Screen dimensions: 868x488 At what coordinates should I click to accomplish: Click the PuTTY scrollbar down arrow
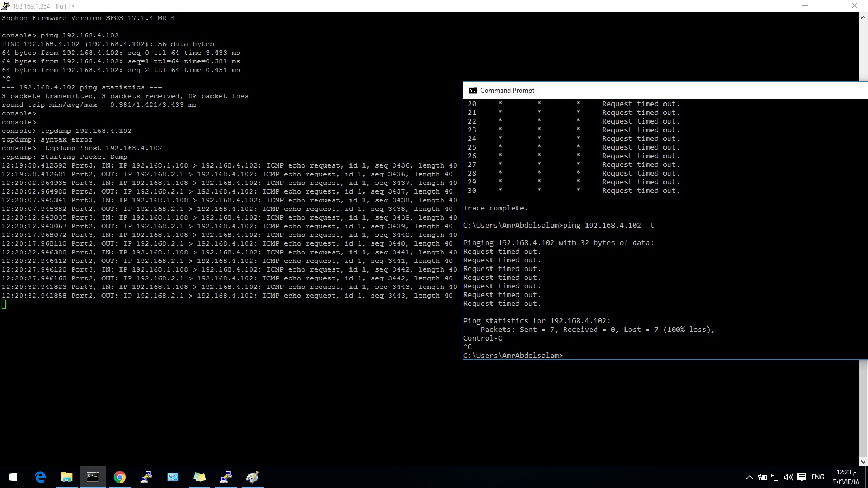click(x=863, y=462)
